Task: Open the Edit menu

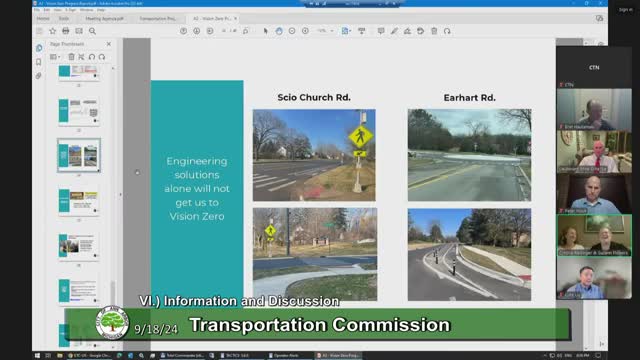Action: click(x=47, y=10)
